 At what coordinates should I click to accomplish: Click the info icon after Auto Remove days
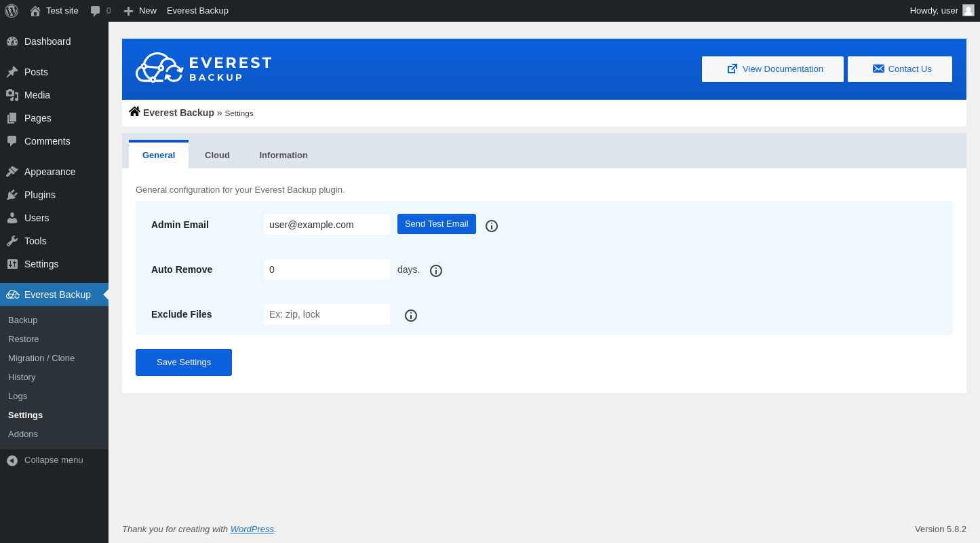tap(436, 271)
